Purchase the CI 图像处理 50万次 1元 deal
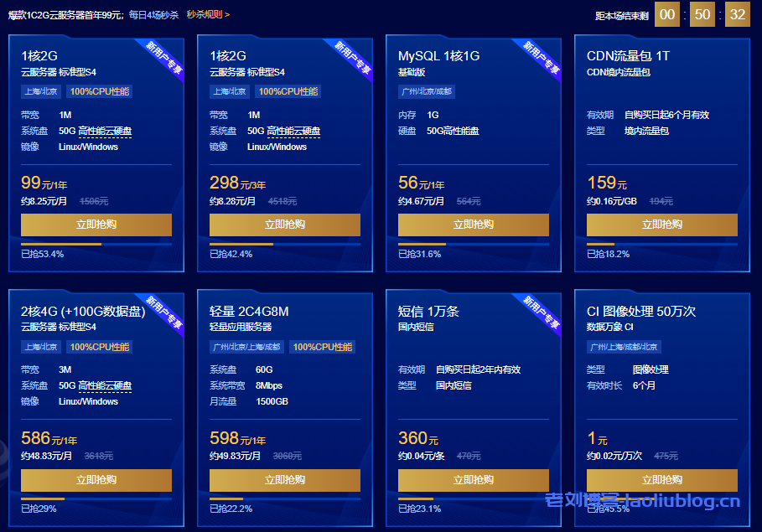Screen dimensions: 762x532 [x=662, y=480]
